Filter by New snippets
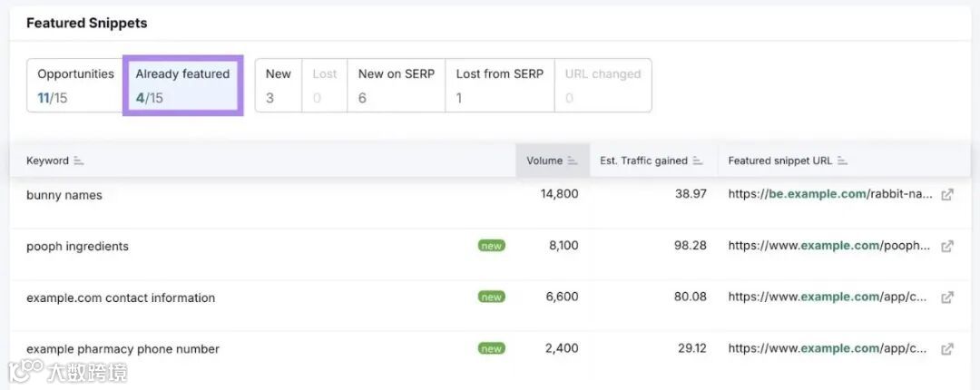 coord(279,85)
